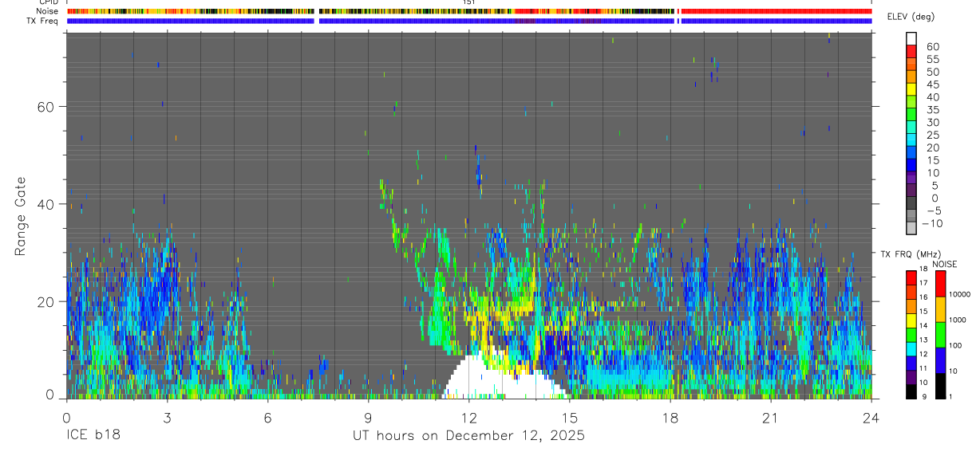Click the 18 tick label on UT hours axis
The width and height of the screenshot is (980, 452).
(670, 418)
